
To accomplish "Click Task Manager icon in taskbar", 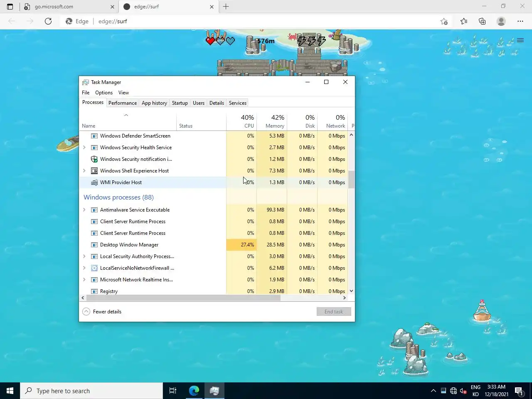I will tap(214, 391).
